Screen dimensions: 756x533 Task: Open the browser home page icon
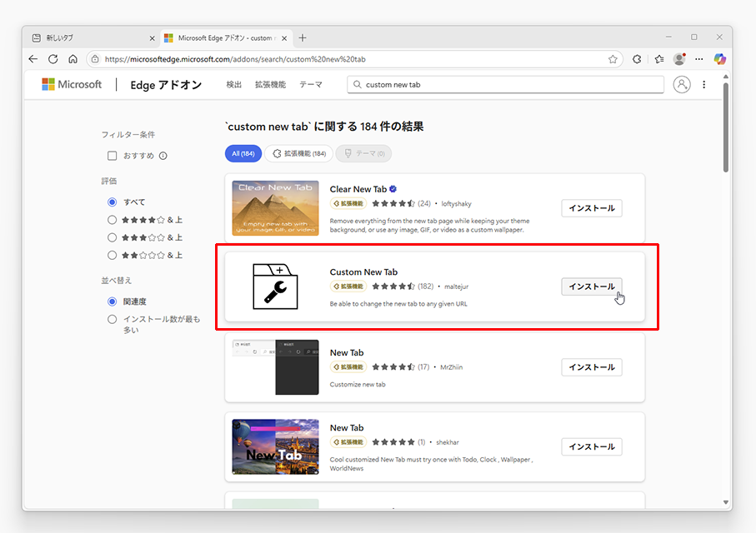coord(73,59)
